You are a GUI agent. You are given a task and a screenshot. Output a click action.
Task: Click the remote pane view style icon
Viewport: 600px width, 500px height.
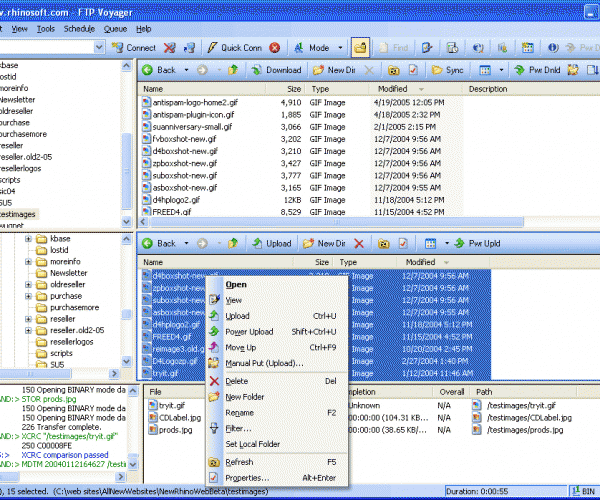pyautogui.click(x=485, y=70)
